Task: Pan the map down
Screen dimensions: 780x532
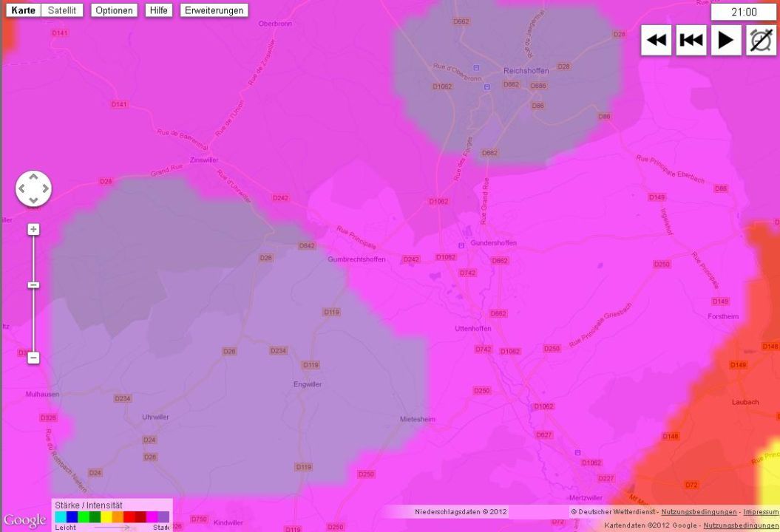Action: coord(33,200)
